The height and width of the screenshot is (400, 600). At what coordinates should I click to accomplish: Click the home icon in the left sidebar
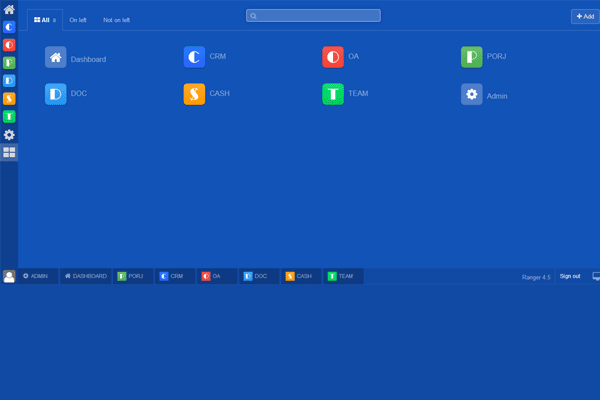coord(9,9)
